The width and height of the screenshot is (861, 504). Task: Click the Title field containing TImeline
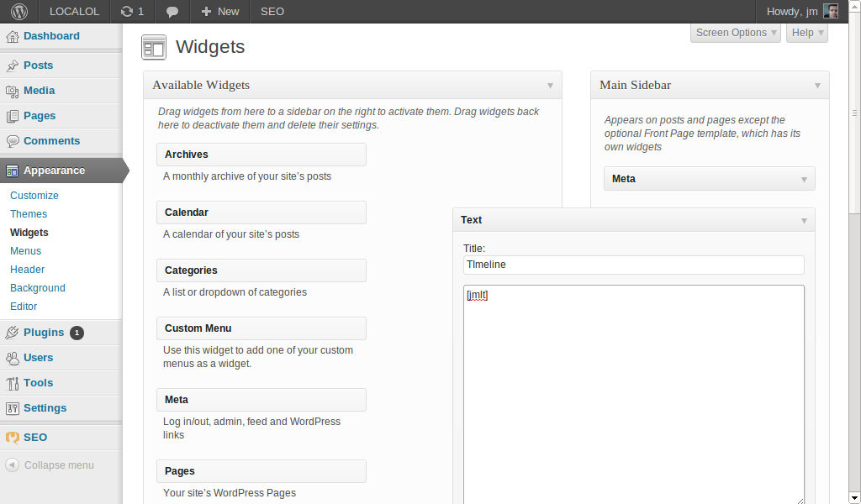pos(634,265)
